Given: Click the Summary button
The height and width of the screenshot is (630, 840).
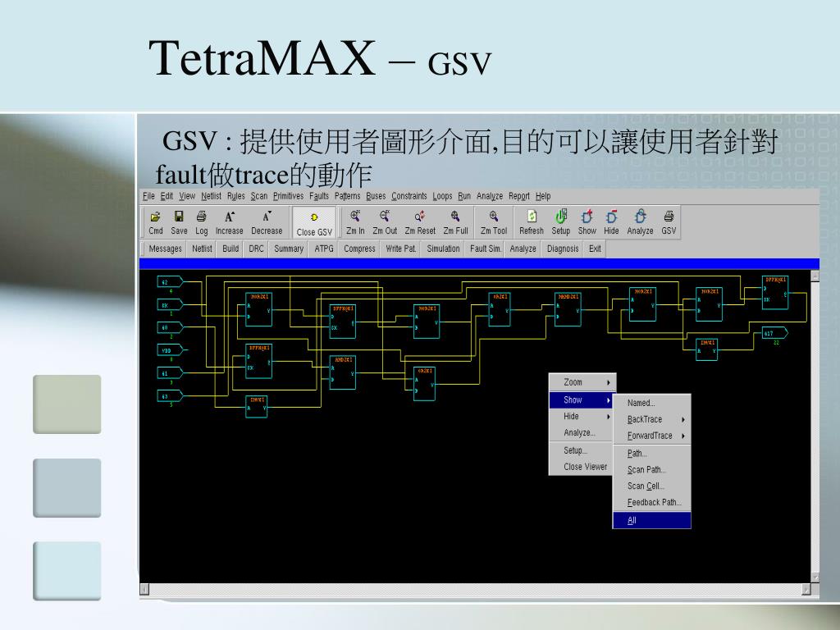Looking at the screenshot, I should pyautogui.click(x=289, y=249).
